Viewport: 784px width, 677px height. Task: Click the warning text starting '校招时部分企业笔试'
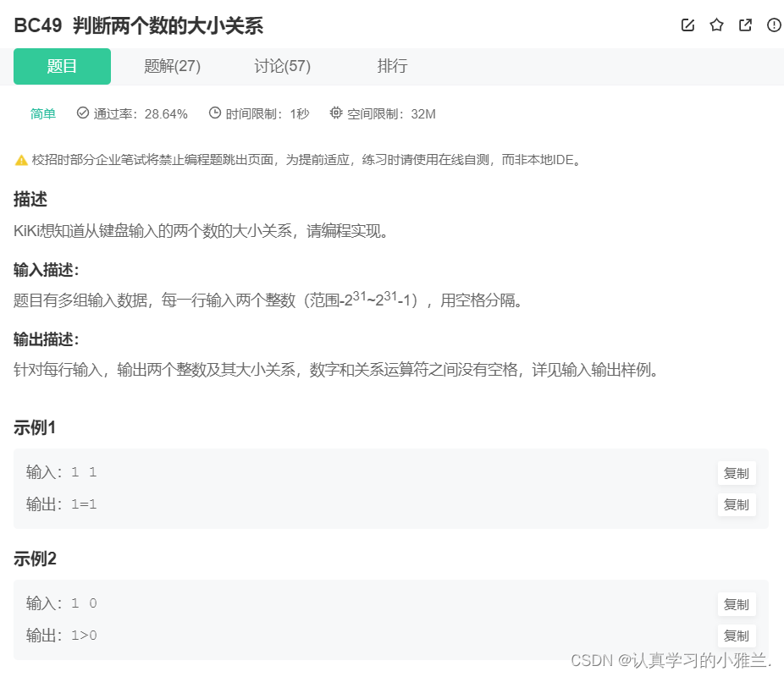(x=306, y=160)
